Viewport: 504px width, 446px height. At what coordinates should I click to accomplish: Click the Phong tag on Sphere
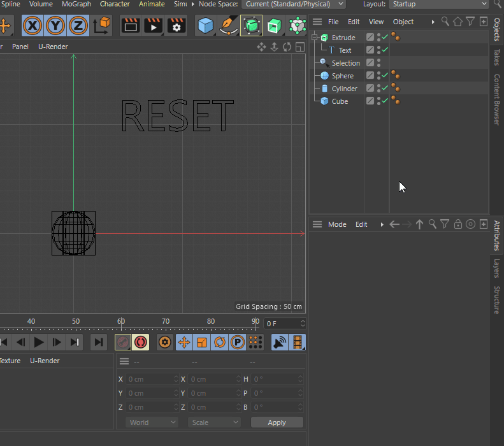pyautogui.click(x=396, y=75)
